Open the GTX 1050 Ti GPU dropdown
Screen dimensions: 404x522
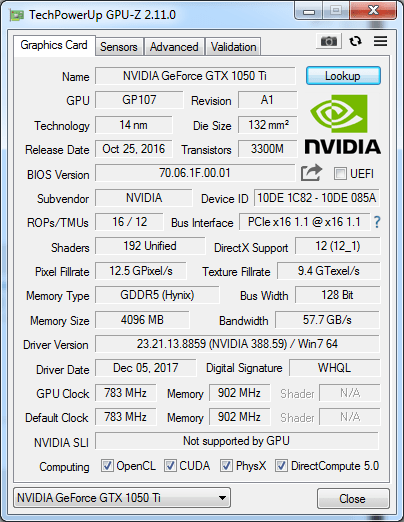[122, 498]
